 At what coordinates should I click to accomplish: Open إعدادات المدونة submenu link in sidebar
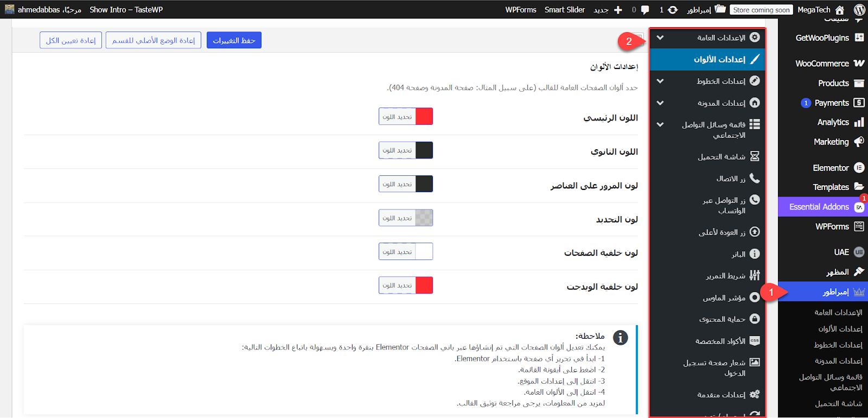click(839, 360)
